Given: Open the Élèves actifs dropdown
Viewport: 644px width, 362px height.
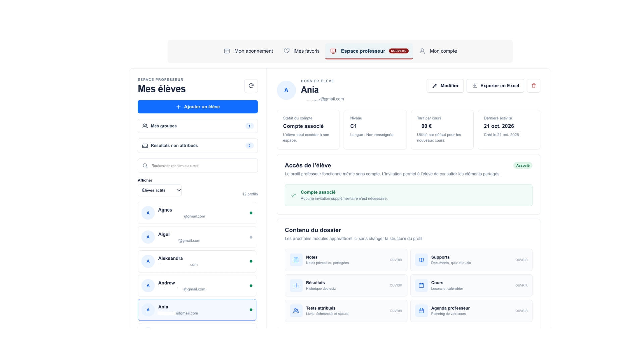Looking at the screenshot, I should click(x=160, y=190).
